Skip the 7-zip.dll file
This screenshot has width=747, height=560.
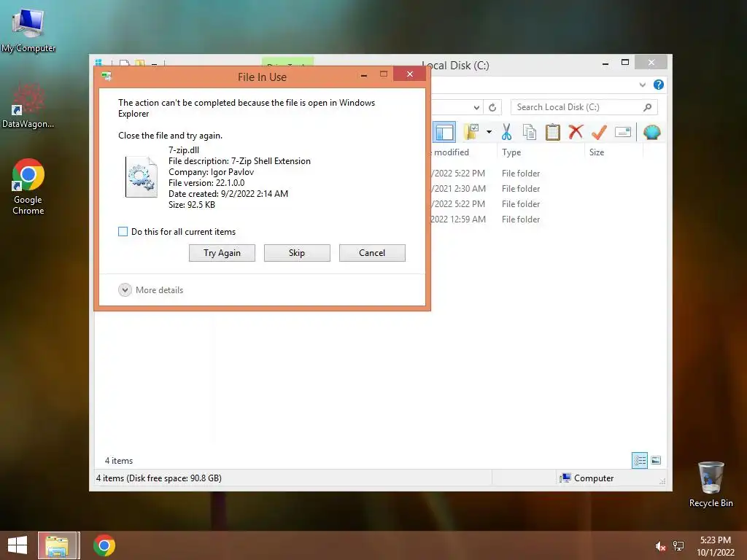[297, 253]
